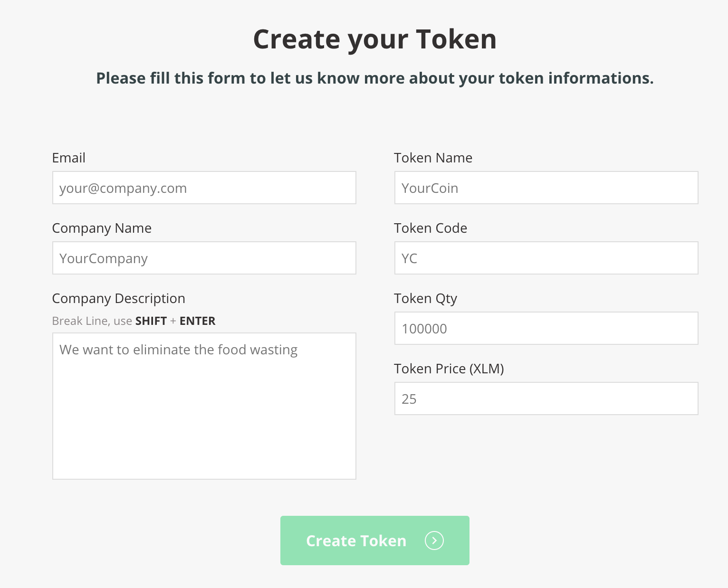Click the Token Code field
The width and height of the screenshot is (728, 588).
point(546,258)
